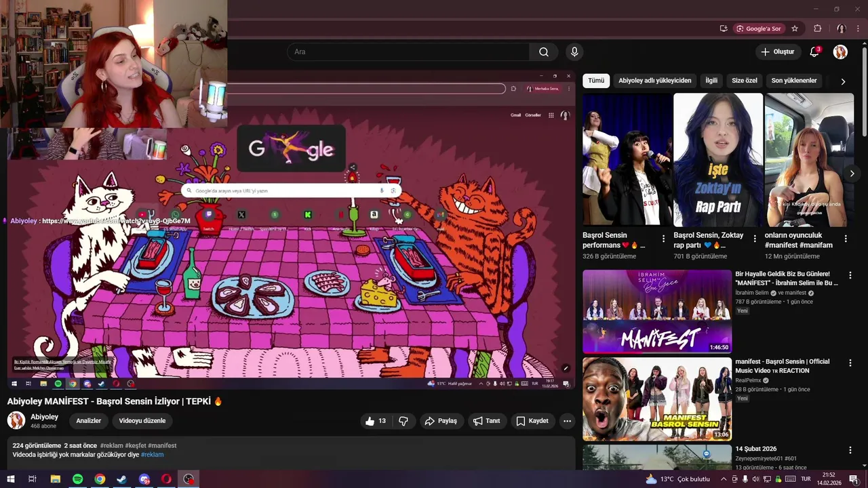Click the Kaydet save button
868x488 pixels.
[x=532, y=421]
